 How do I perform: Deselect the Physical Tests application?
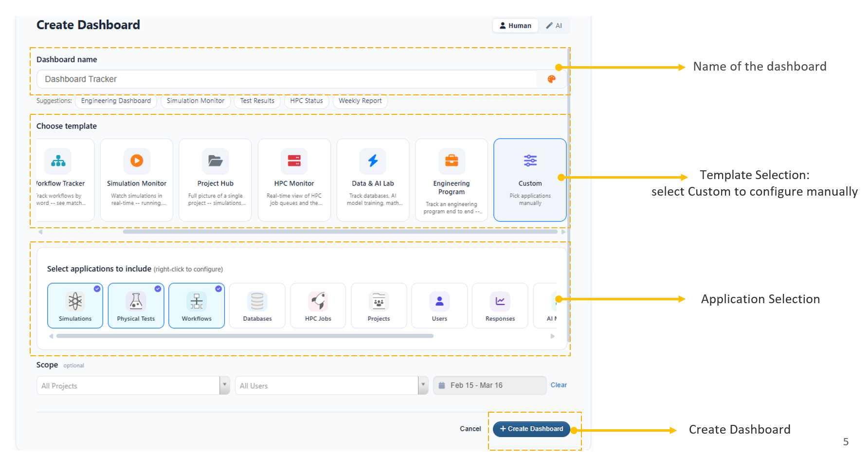click(136, 306)
